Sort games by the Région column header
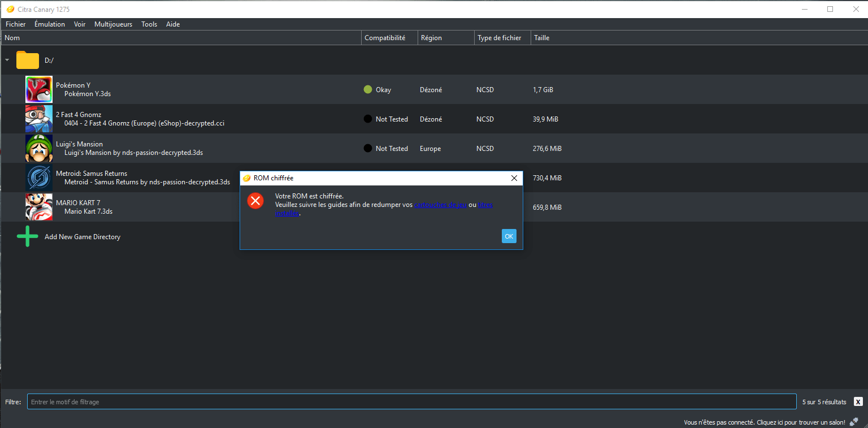Image resolution: width=868 pixels, height=428 pixels. 446,38
